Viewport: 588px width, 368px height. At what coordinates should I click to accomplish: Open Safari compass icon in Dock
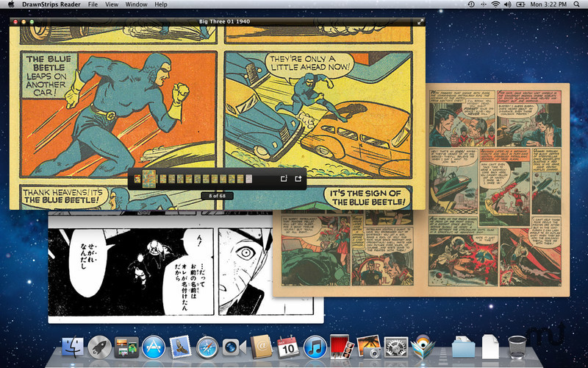click(207, 347)
